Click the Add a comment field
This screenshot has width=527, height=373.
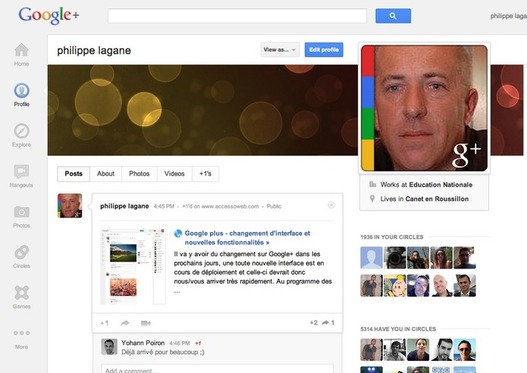pyautogui.click(x=217, y=369)
